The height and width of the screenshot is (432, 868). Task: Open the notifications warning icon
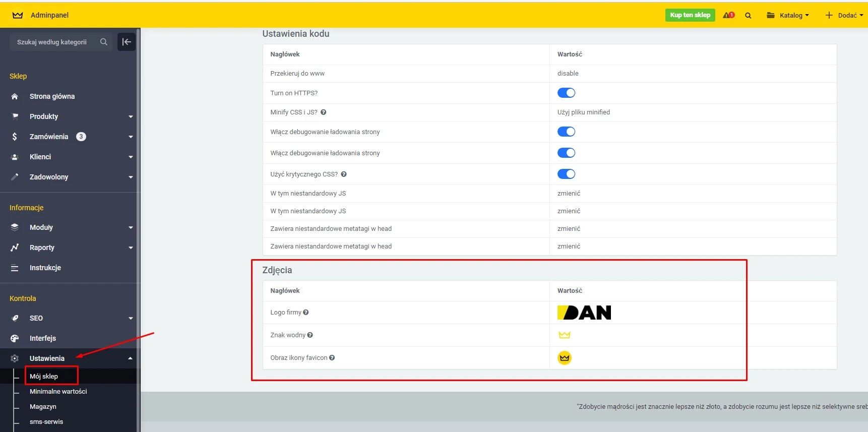(x=728, y=15)
